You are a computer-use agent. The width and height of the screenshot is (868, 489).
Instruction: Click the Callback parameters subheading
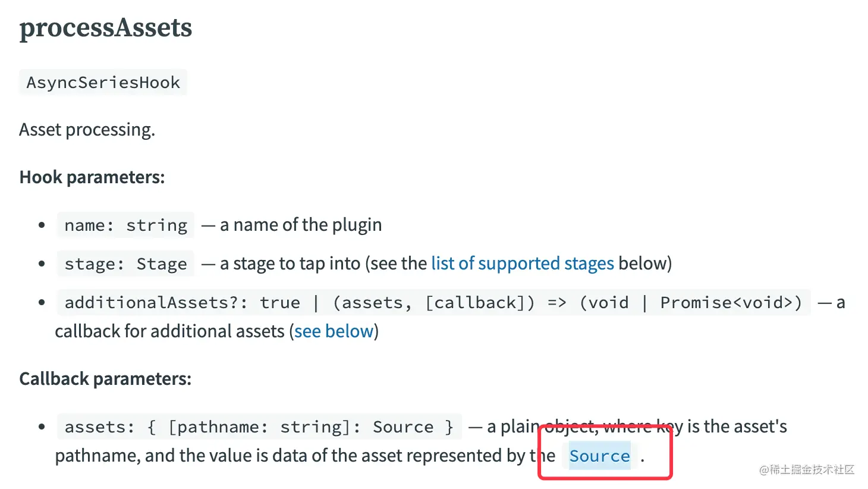[x=105, y=379]
